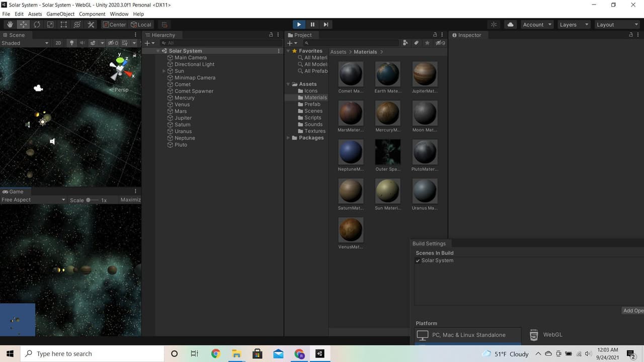This screenshot has height=362, width=644.
Task: Select the Scale tool
Action: click(50, 25)
